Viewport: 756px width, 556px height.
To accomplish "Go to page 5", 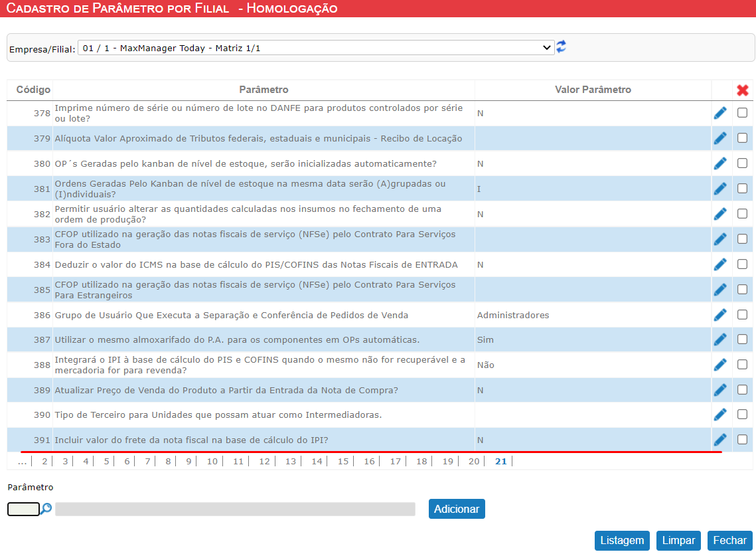I will coord(107,462).
